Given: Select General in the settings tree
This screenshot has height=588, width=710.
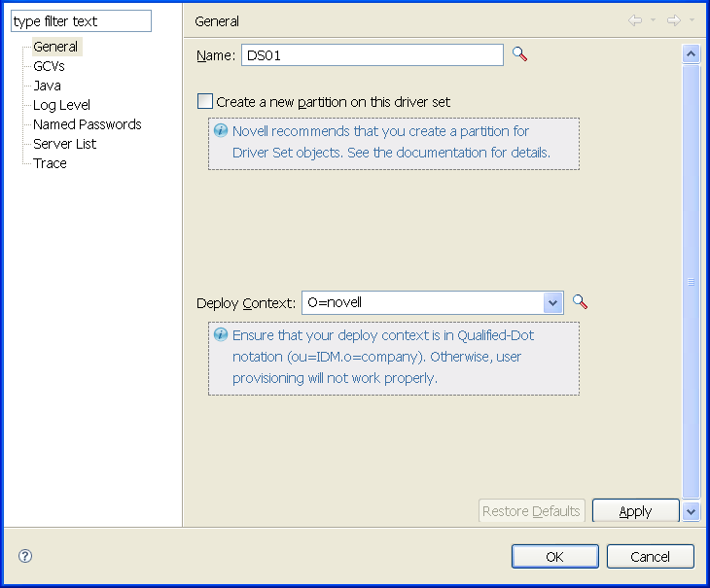Looking at the screenshot, I should tap(55, 47).
